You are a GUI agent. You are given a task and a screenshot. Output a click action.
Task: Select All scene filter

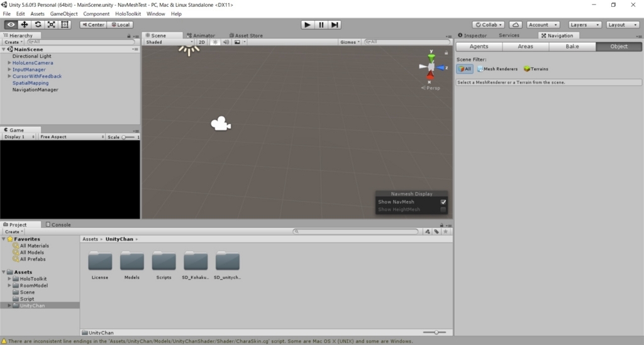tap(465, 69)
